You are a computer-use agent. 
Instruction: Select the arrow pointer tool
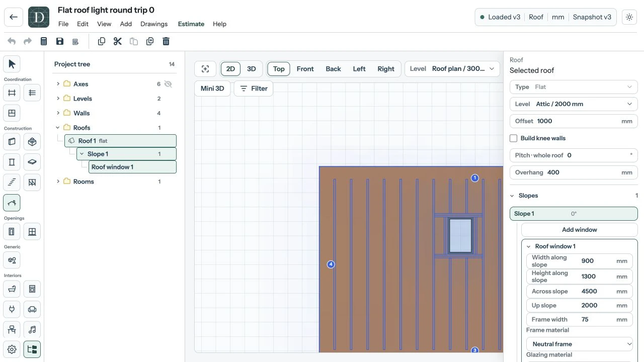click(12, 64)
